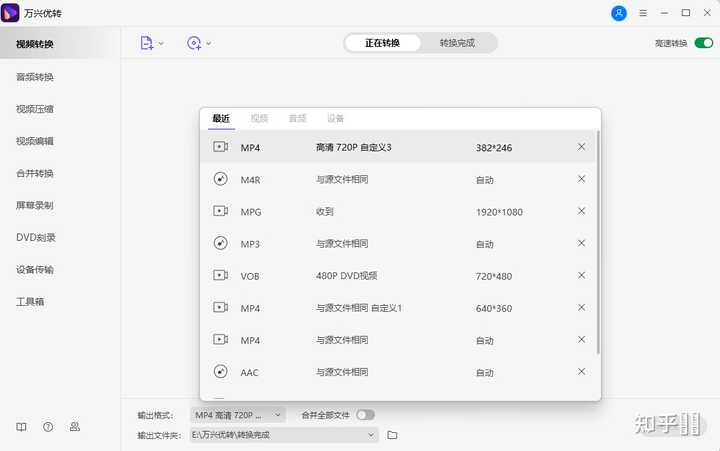The width and height of the screenshot is (720, 451).
Task: Click audio icon of the AAC row
Action: click(x=221, y=372)
